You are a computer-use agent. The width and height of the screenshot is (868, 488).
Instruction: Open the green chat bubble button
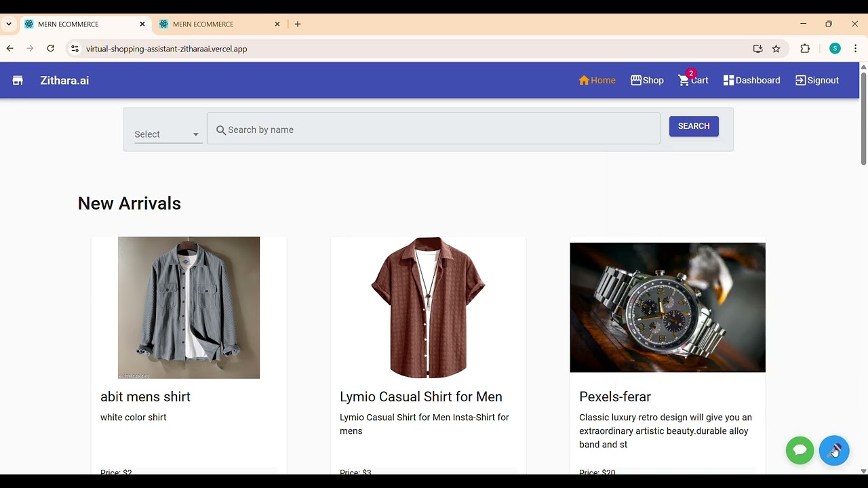[800, 450]
